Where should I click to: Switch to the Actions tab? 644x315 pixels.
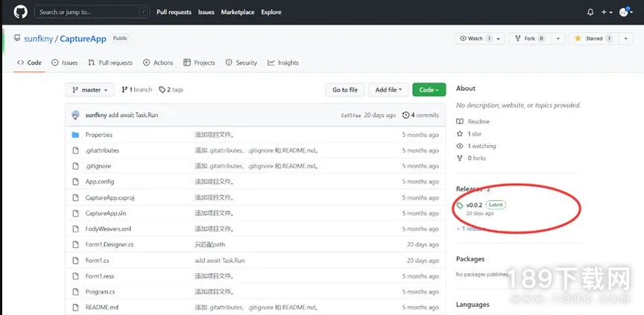pyautogui.click(x=158, y=63)
